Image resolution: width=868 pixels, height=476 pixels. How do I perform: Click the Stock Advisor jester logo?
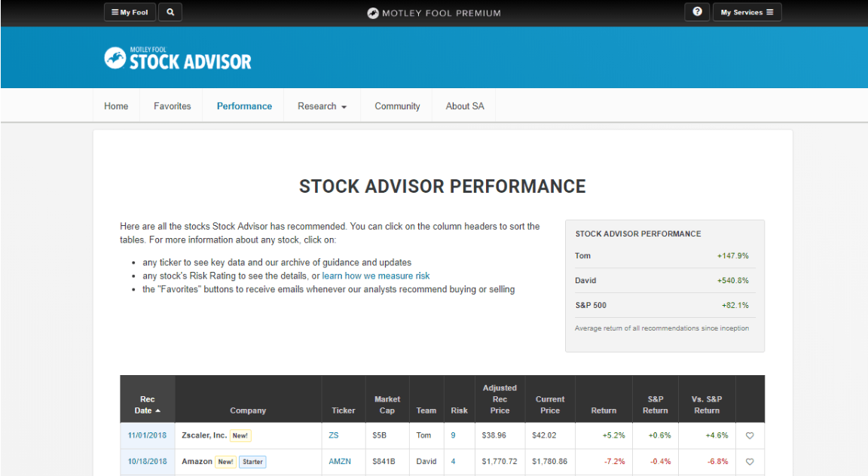(x=178, y=58)
